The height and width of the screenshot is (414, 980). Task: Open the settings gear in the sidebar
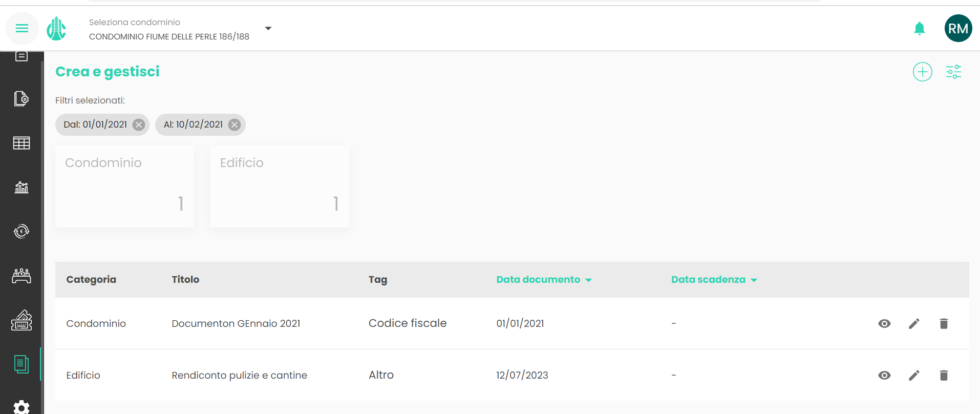click(22, 407)
